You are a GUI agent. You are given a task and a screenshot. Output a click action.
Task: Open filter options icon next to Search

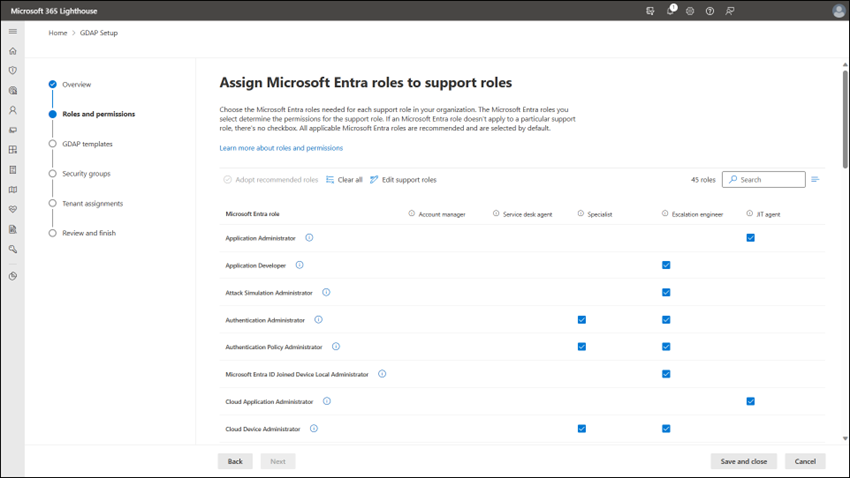pos(815,179)
